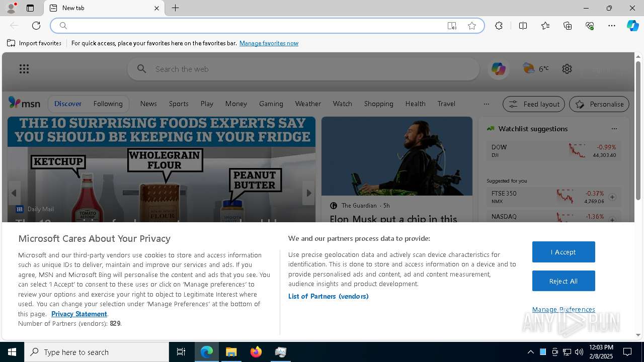The image size is (644, 362).
Task: Open the Sports menu item
Action: [x=179, y=104]
